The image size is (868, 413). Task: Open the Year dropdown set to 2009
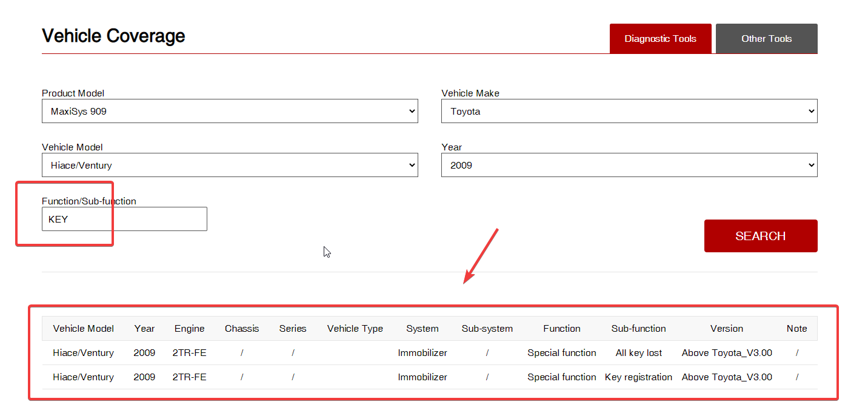pyautogui.click(x=629, y=166)
